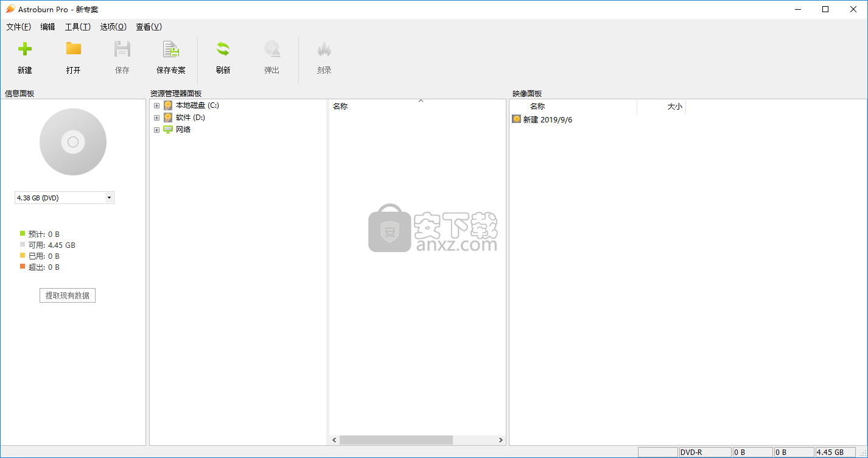This screenshot has height=458, width=868.
Task: Open a project with the 打开 folder icon
Action: (74, 49)
